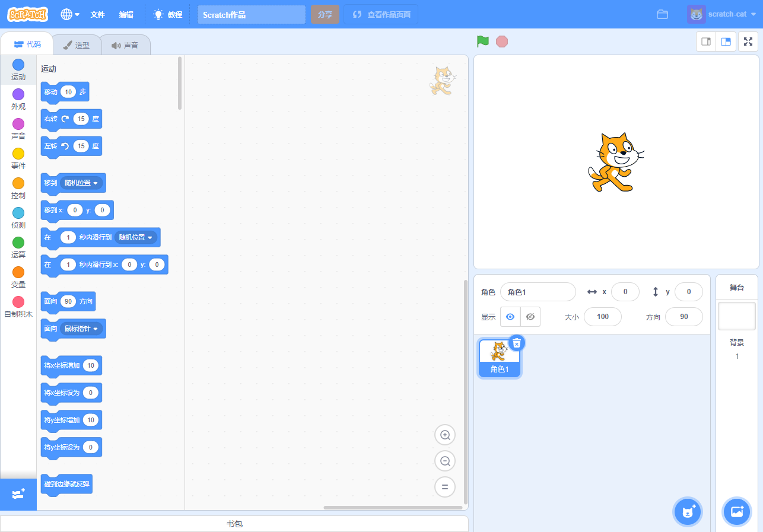Click the add extension button

click(18, 494)
